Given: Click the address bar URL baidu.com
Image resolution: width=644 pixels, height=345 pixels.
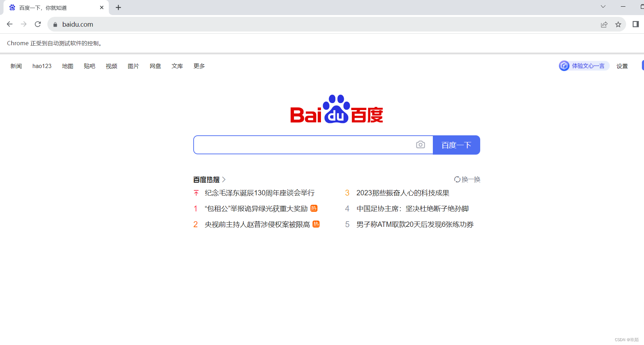Looking at the screenshot, I should [x=78, y=25].
